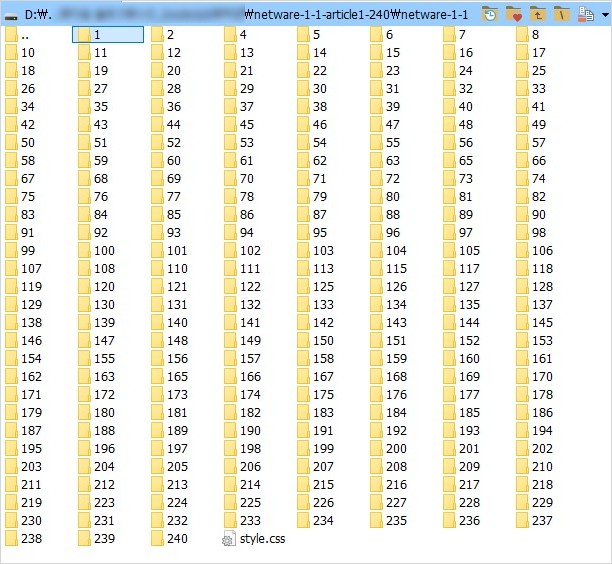Viewport: 612px width, 564px height.
Task: Select folder named 96
Action: coord(385,232)
